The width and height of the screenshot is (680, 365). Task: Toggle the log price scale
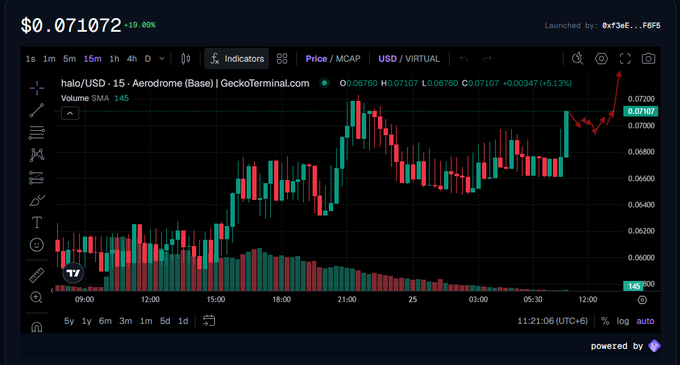[623, 321]
